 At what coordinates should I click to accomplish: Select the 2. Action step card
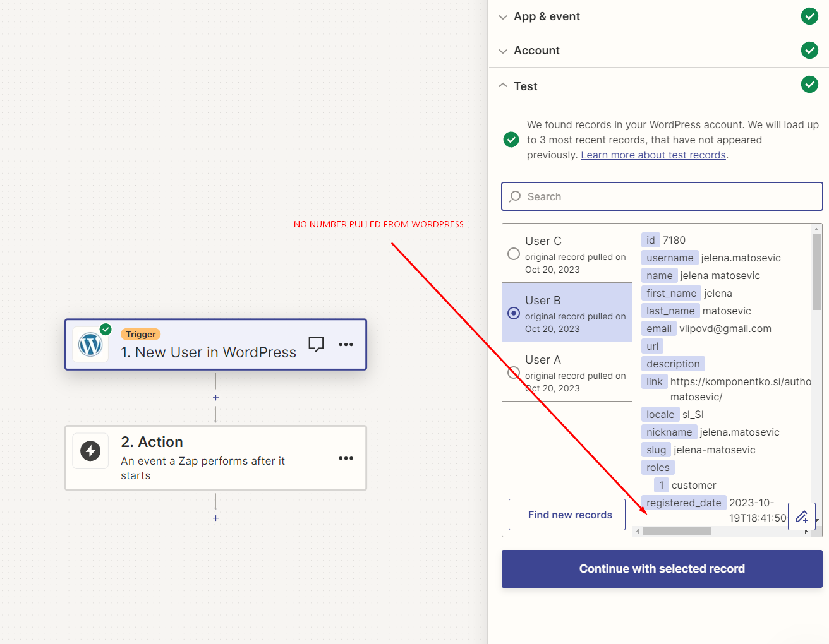[215, 458]
